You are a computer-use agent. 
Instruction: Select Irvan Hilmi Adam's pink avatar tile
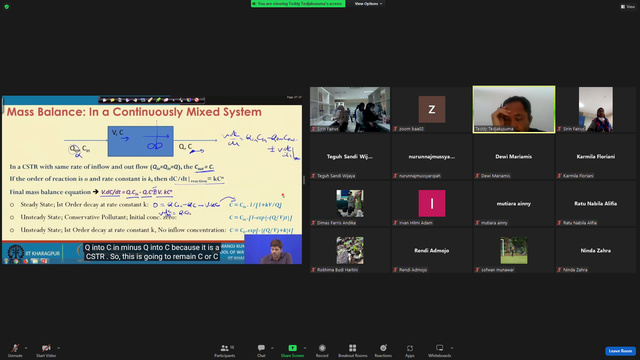[432, 203]
